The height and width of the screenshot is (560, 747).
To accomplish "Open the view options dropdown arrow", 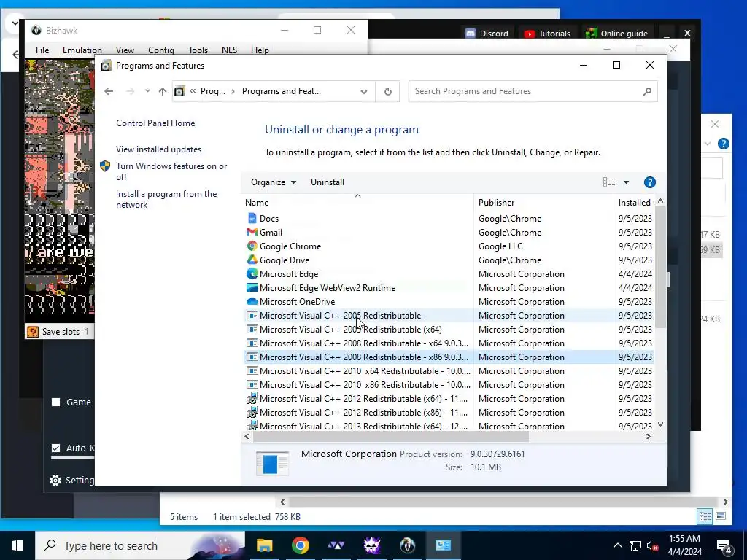I will 626,182.
